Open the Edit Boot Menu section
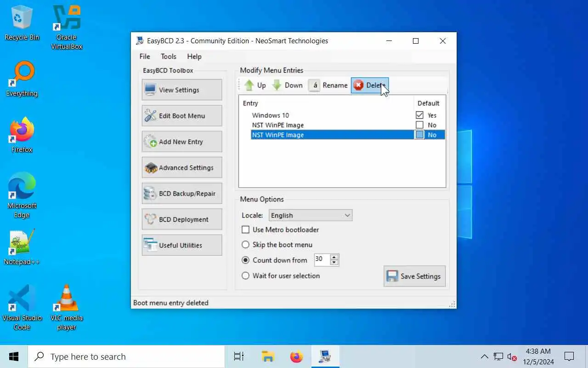 pos(182,116)
